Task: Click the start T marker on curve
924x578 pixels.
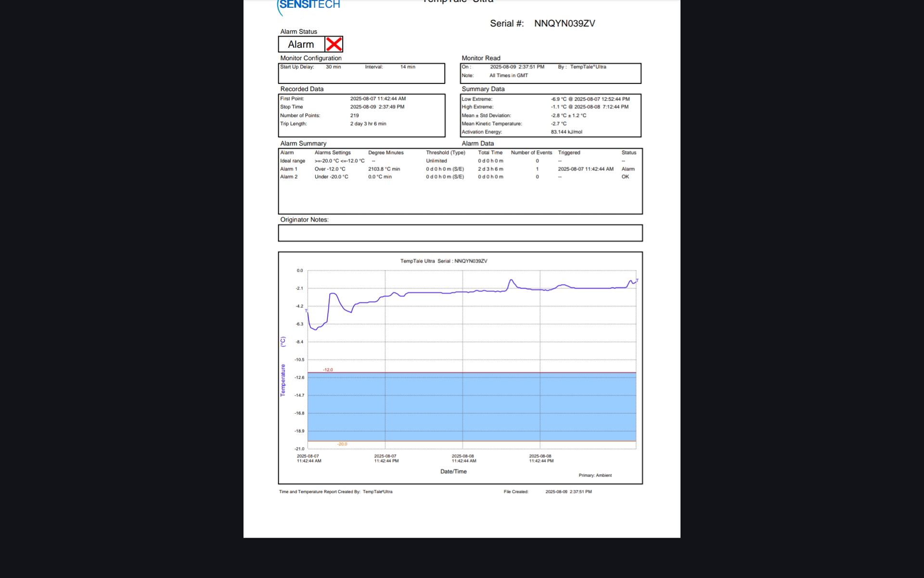Action: click(x=306, y=311)
